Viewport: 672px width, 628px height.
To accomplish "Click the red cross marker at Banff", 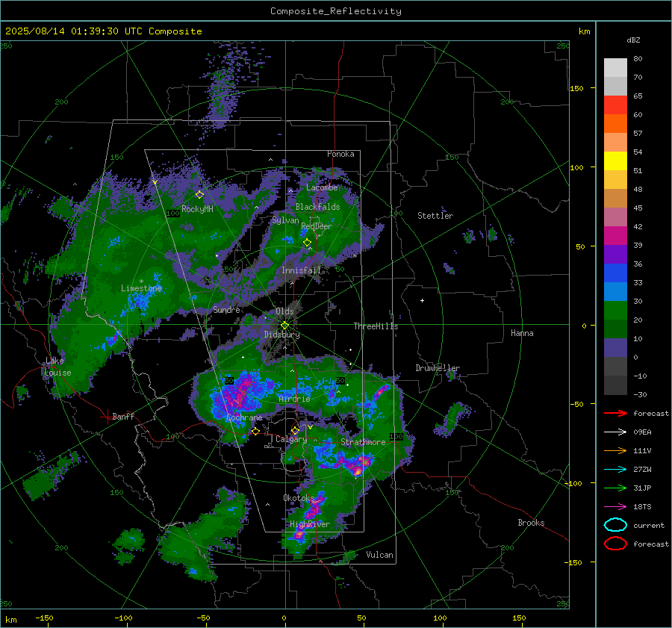I will pos(107,417).
